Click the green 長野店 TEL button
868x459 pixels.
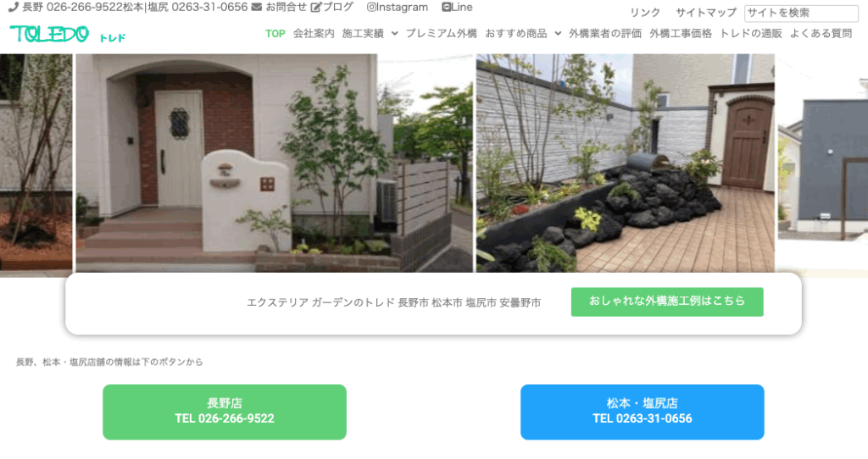pyautogui.click(x=224, y=412)
